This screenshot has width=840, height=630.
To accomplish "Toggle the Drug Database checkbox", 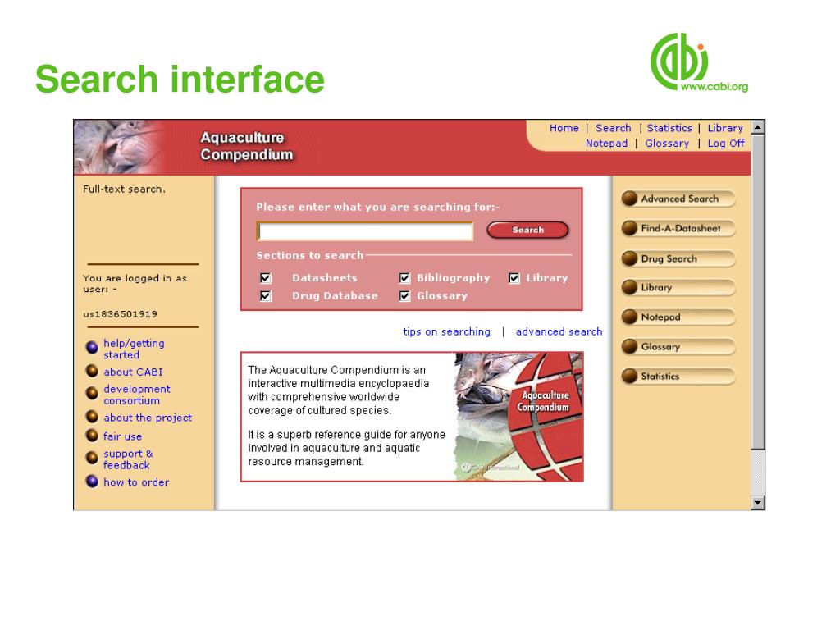I will coord(266,295).
